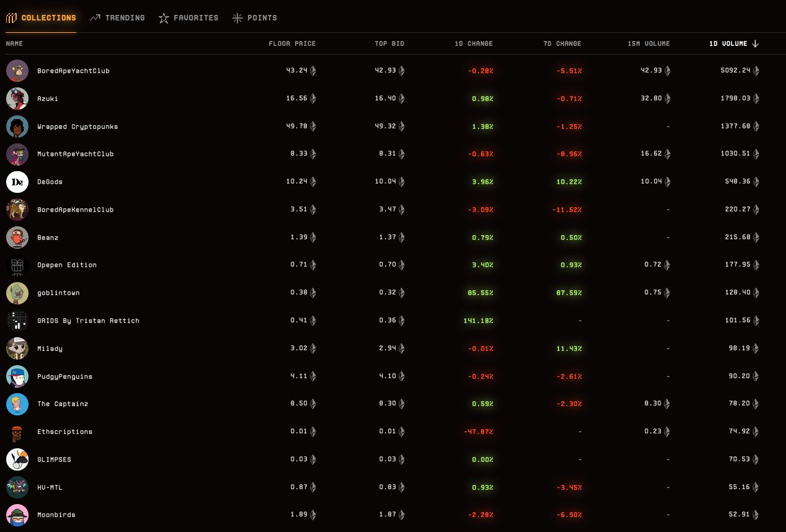This screenshot has width=786, height=532.
Task: Click Beanz avatar icon
Action: (x=17, y=237)
